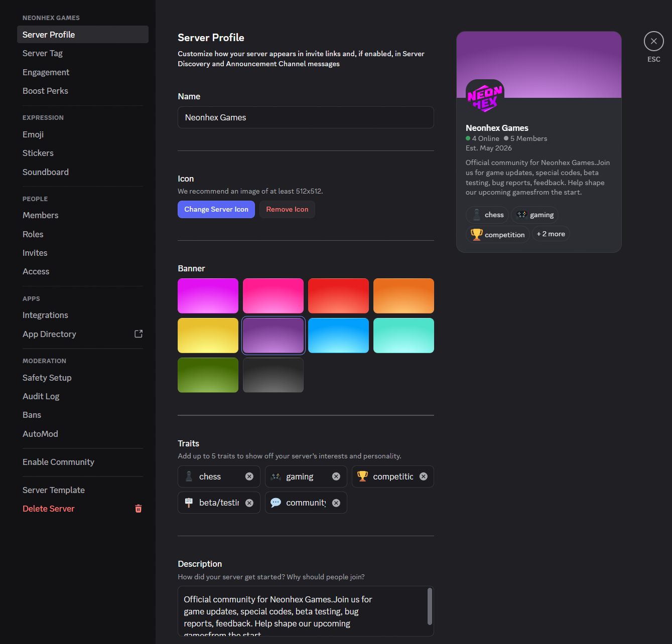
Task: Select the yellow banner color
Action: click(208, 336)
